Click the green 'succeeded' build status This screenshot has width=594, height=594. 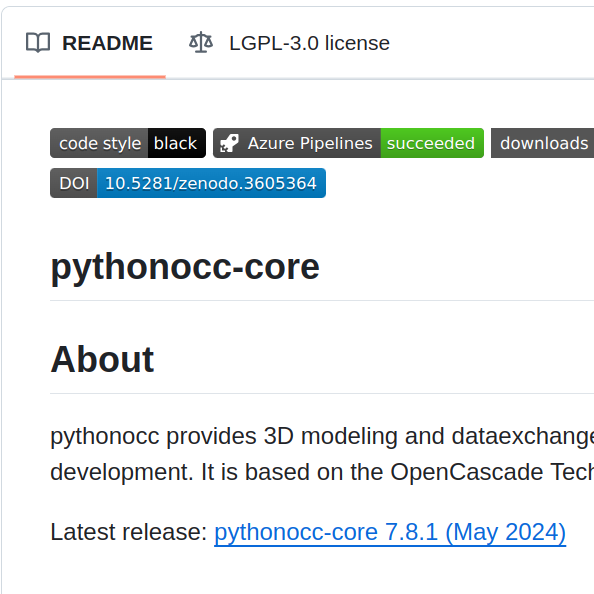pos(432,143)
